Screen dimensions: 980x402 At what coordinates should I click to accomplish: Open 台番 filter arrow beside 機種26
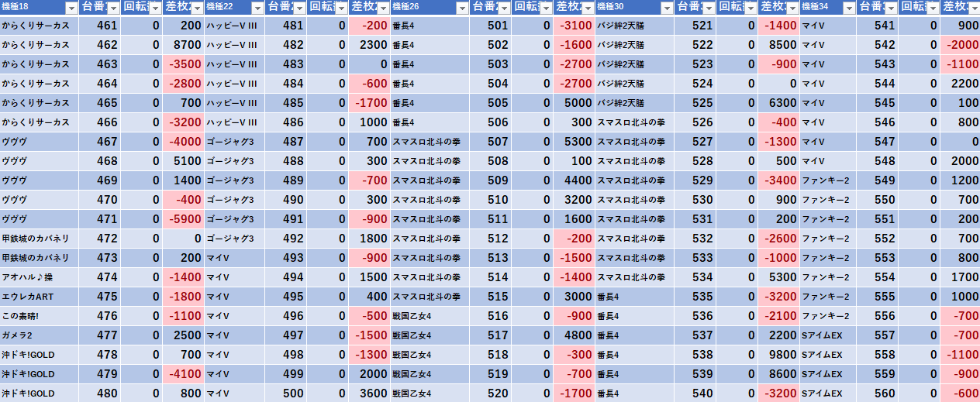point(505,8)
